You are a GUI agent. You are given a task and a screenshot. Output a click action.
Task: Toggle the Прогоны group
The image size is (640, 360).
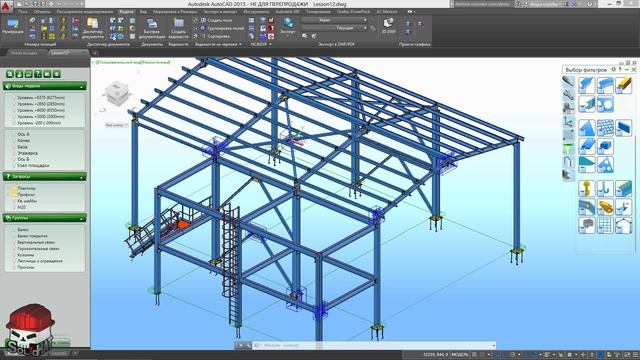[25, 267]
